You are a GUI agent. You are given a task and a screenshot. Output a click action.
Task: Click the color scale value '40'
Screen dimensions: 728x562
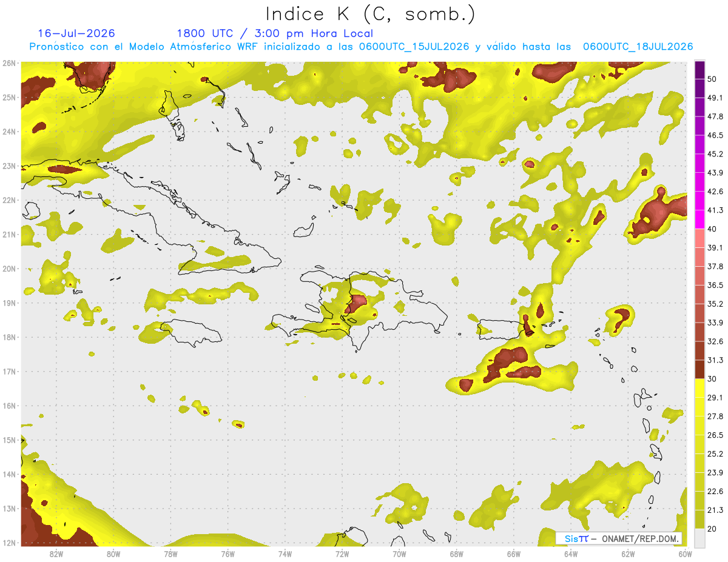coord(712,229)
